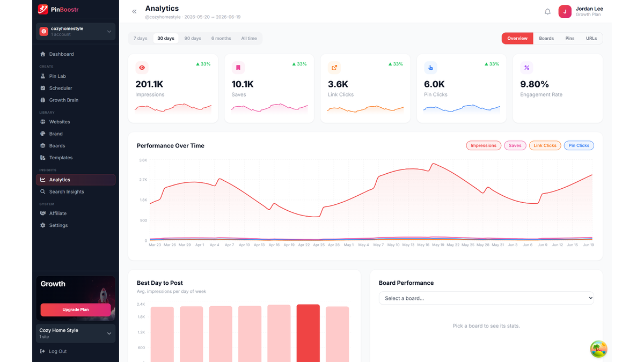Click highlighted bar in Best Day chart
This screenshot has width=644, height=362.
[308, 333]
